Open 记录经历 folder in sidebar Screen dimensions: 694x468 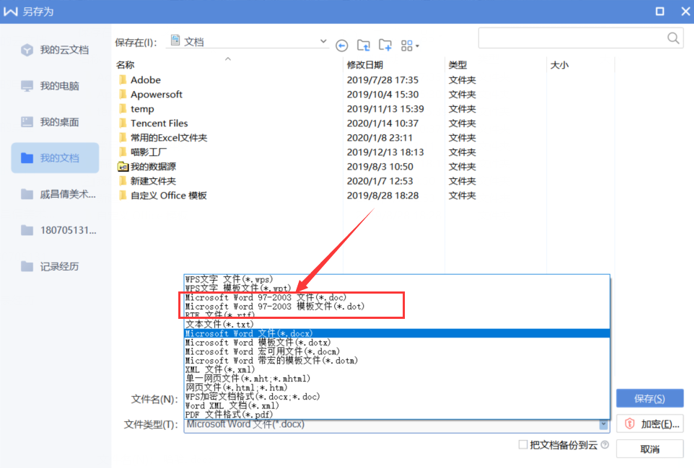[x=55, y=266]
